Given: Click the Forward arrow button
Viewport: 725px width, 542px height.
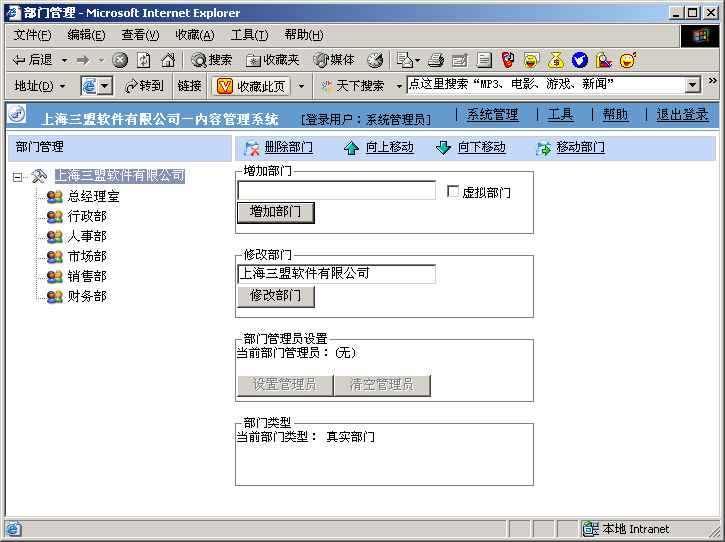Looking at the screenshot, I should coord(83,60).
